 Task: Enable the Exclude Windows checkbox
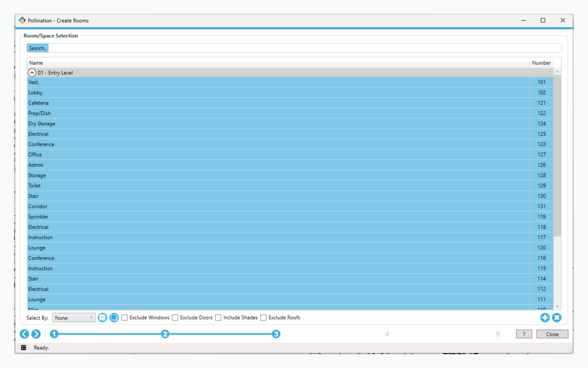125,318
